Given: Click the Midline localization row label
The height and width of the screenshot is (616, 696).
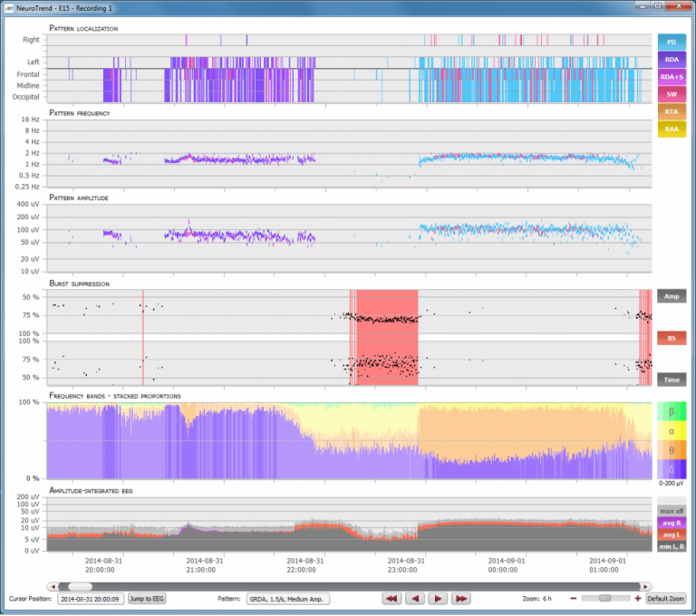Looking at the screenshot, I should point(28,86).
